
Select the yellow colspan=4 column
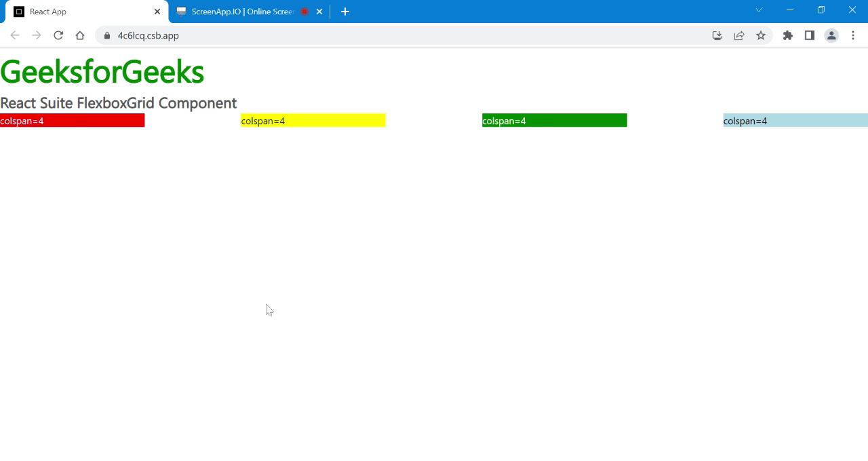click(x=313, y=120)
